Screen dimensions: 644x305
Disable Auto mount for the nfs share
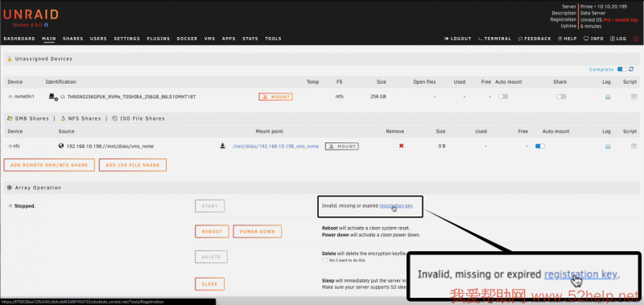(x=540, y=146)
